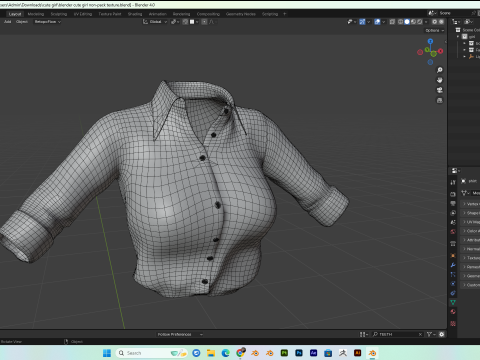Open the Tool properties tab

453,182
